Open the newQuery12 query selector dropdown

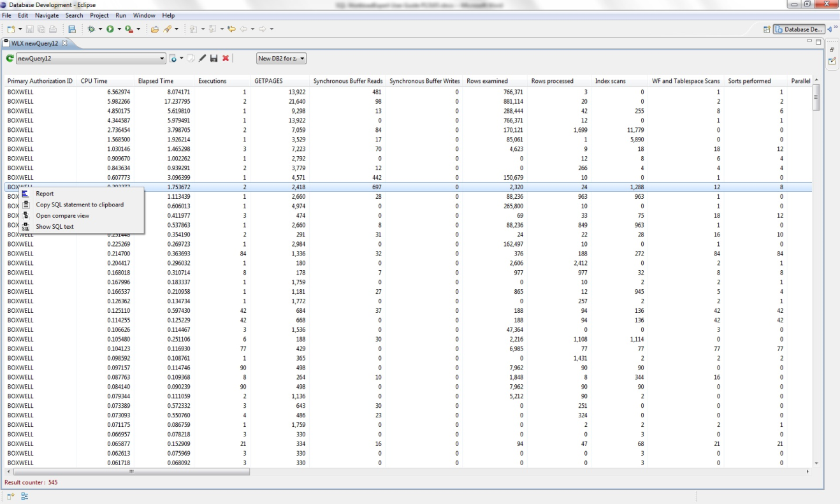pos(162,59)
